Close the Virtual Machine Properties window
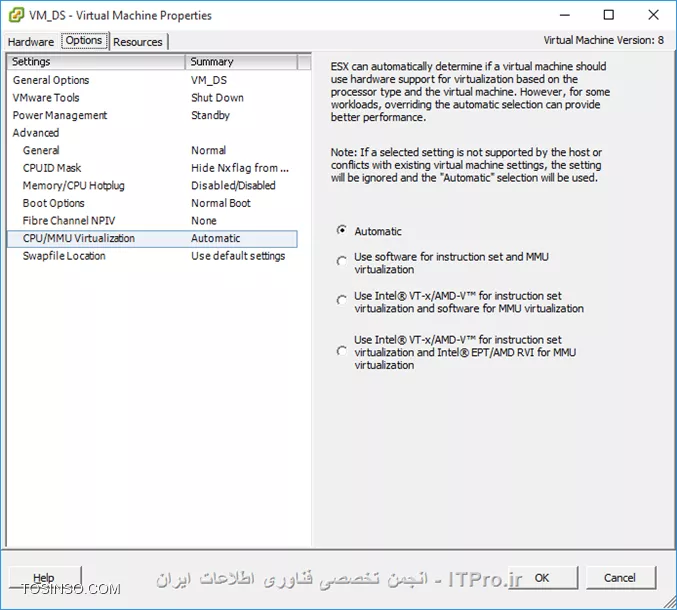 pyautogui.click(x=653, y=15)
